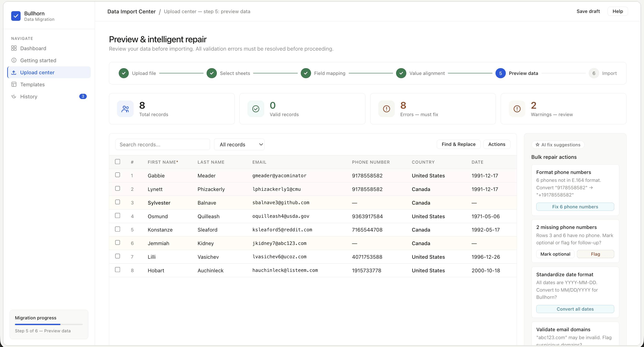Click Convert all dates button

coord(575,309)
